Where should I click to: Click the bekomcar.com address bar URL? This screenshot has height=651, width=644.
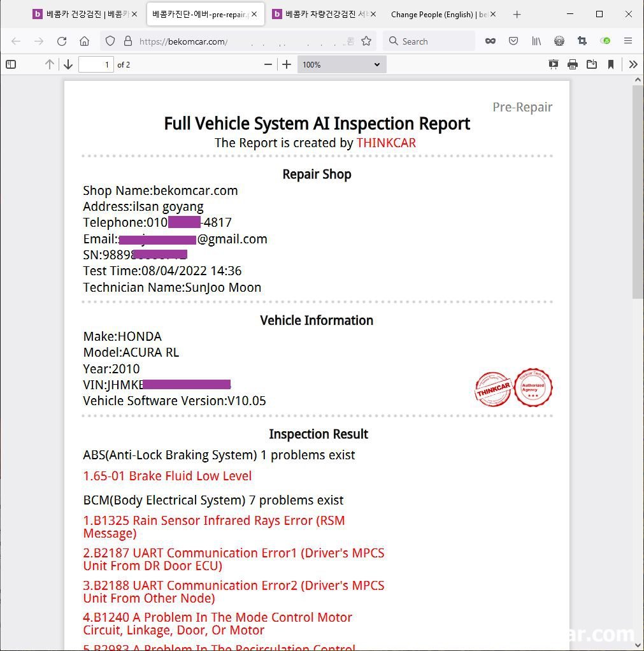183,41
